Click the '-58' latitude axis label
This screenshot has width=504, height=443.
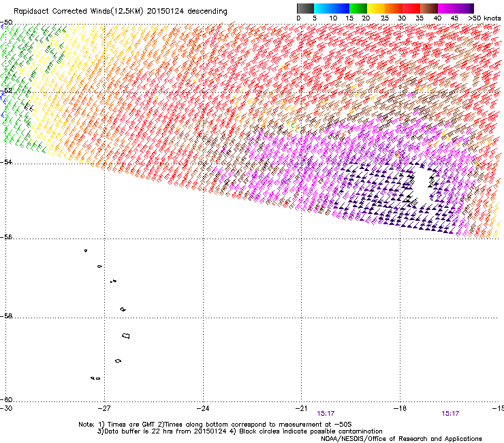click(x=6, y=316)
